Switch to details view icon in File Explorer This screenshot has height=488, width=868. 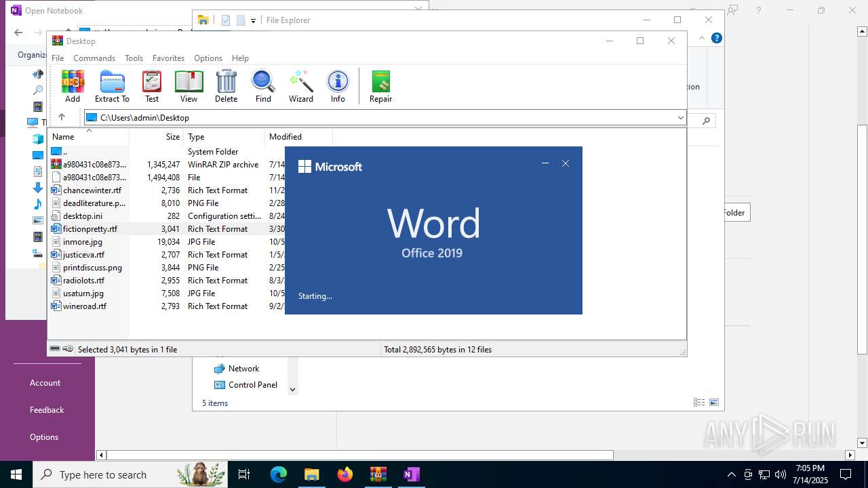[x=699, y=403]
